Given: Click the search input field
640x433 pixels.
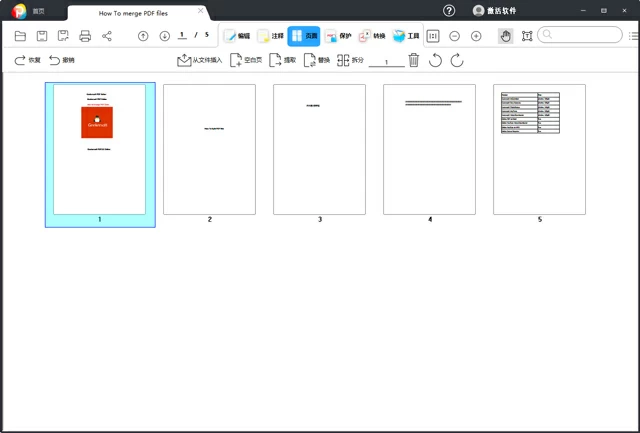Looking at the screenshot, I should 585,36.
